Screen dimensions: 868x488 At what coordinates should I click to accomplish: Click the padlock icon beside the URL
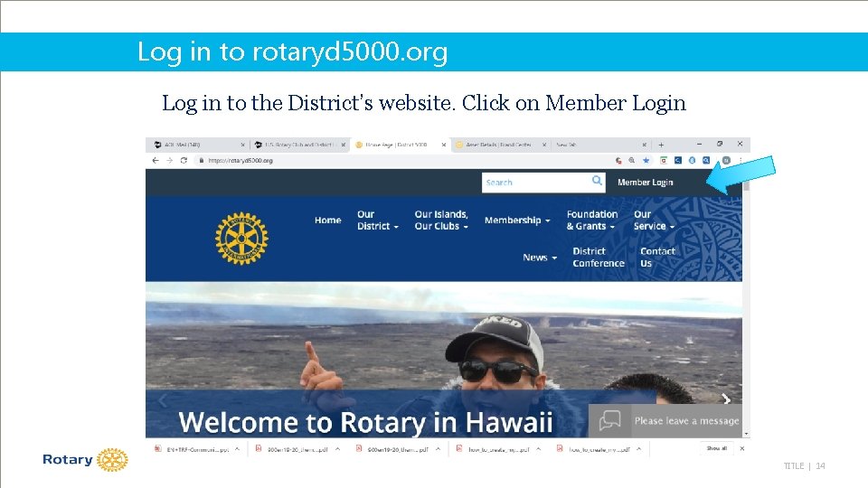pyautogui.click(x=202, y=161)
